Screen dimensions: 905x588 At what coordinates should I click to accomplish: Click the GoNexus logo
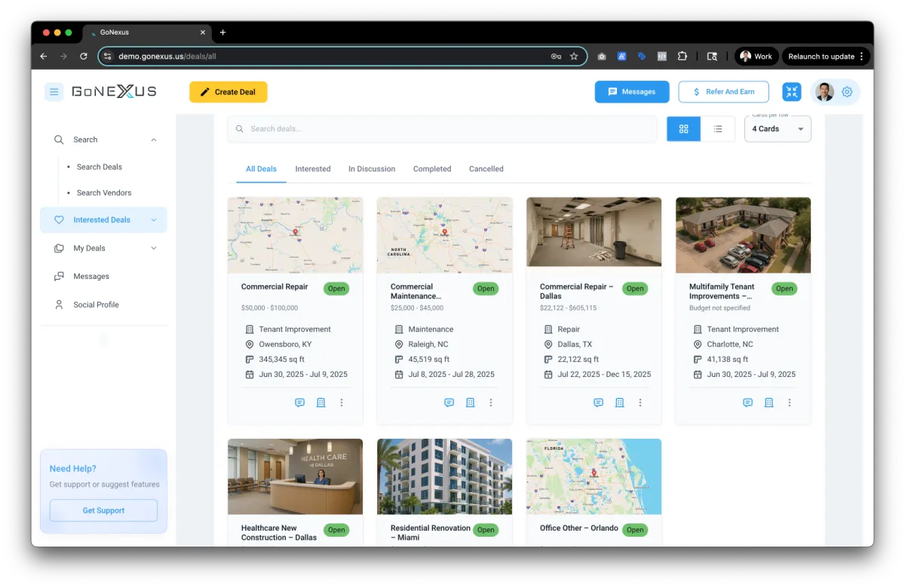click(114, 92)
